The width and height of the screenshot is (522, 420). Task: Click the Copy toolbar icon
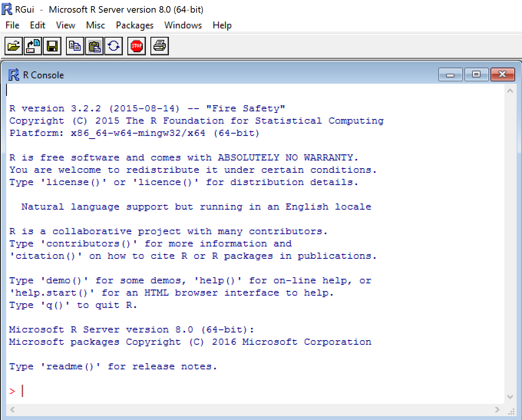point(75,46)
